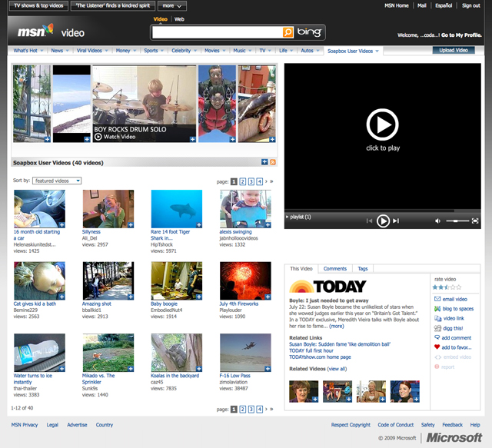The width and height of the screenshot is (492, 448).
Task: Click the large click-to-play button in the player
Action: [x=383, y=124]
